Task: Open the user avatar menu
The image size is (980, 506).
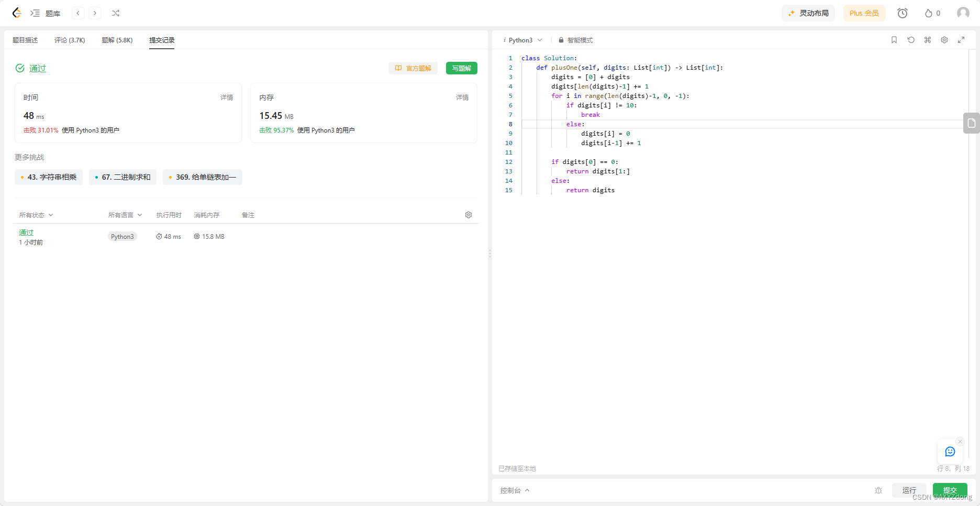Action: click(x=963, y=13)
